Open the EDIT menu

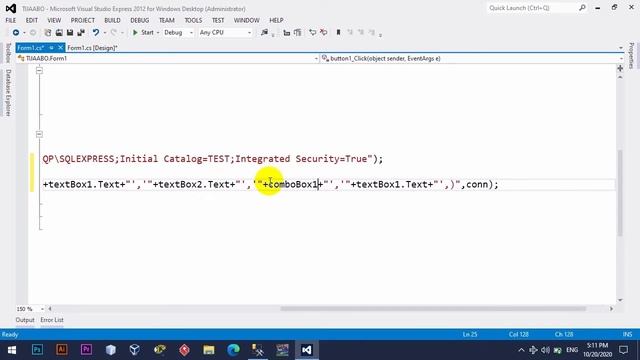pos(32,20)
